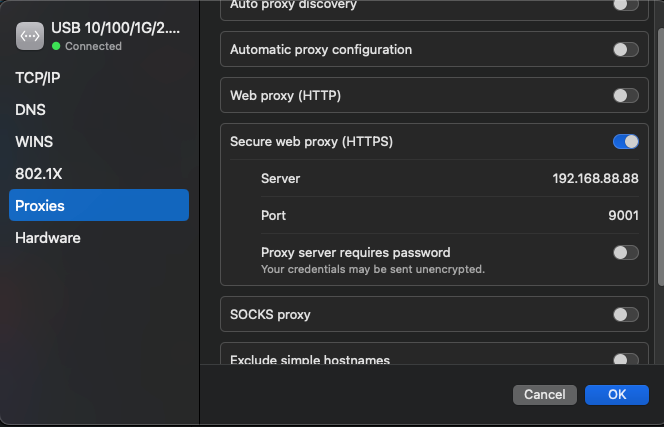Toggle Auto proxy discovery switch
The width and height of the screenshot is (664, 427).
[625, 5]
